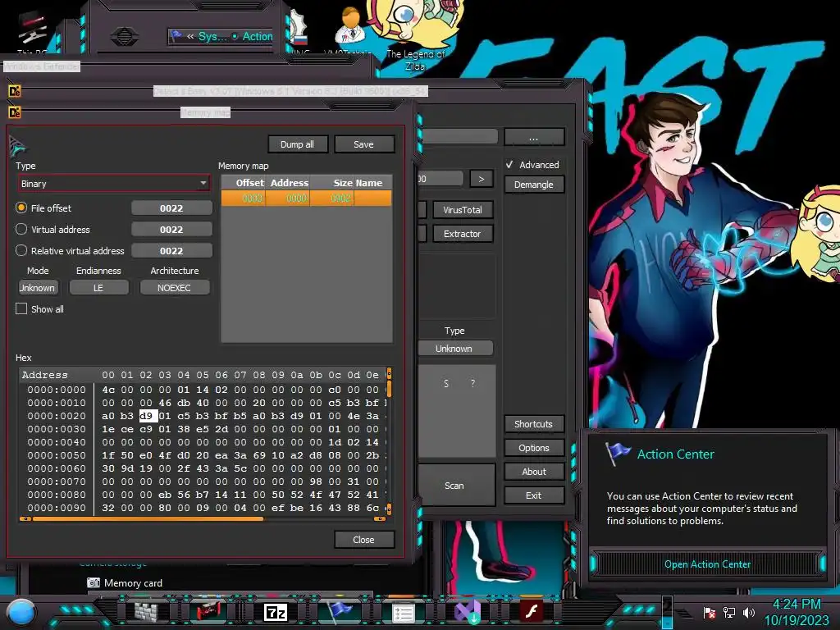Click the Size column header in Memory map
The height and width of the screenshot is (630, 840).
332,183
